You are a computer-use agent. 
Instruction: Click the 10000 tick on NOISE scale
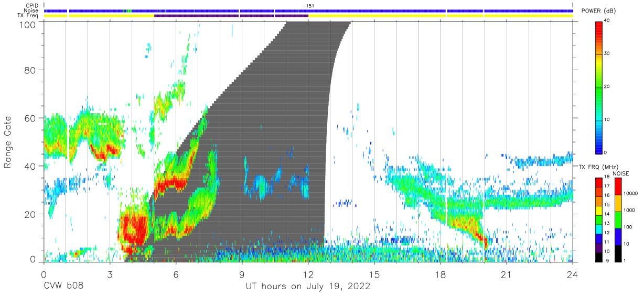pyautogui.click(x=631, y=193)
